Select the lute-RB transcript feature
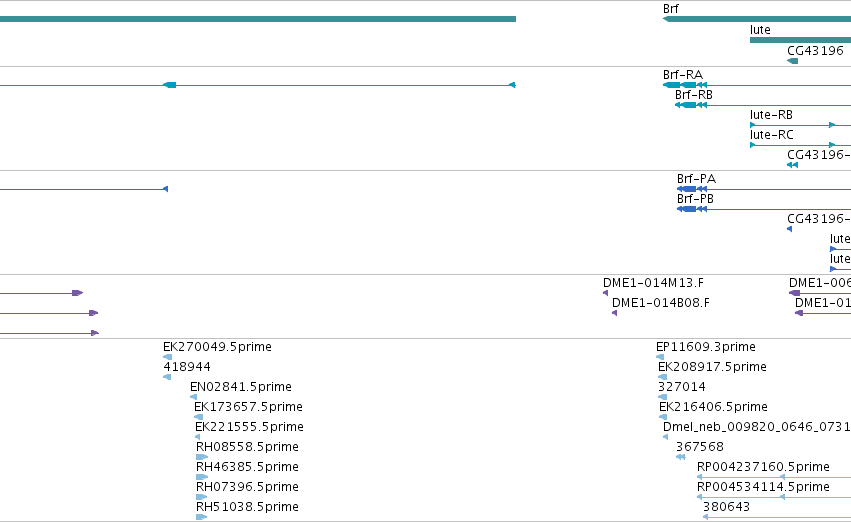 point(800,125)
